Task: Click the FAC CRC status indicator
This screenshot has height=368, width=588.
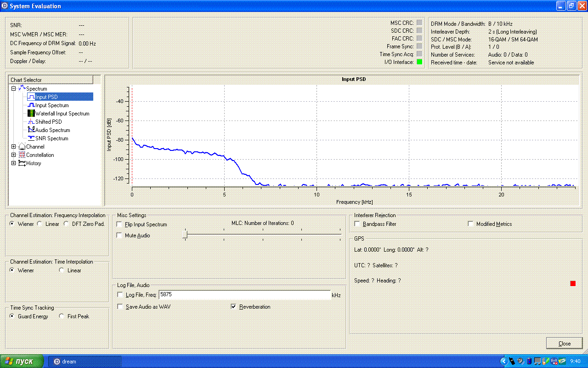Action: click(x=419, y=38)
